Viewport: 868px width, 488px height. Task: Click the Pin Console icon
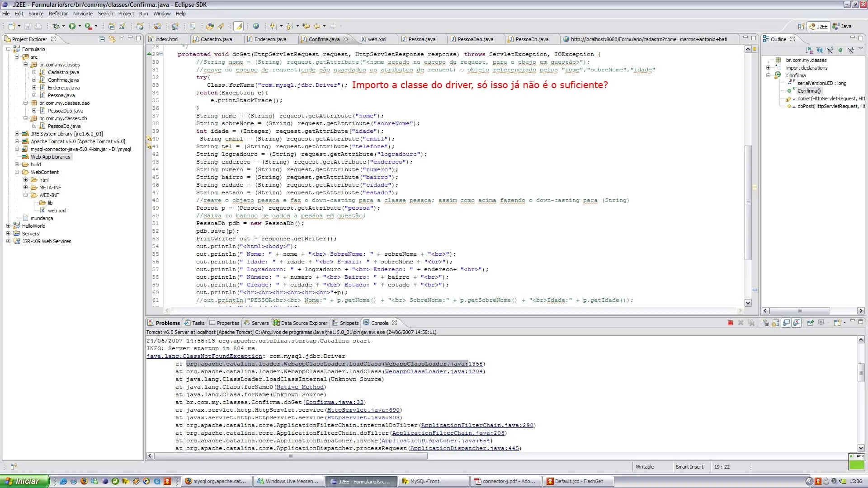(810, 323)
